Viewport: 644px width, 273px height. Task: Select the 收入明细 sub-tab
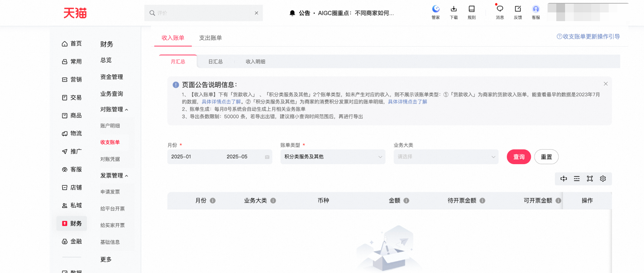coord(255,62)
